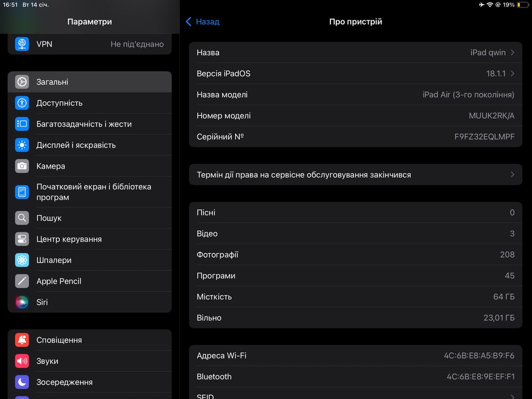Viewport: 532px width, 399px height.
Task: Tap the Камера camera icon
Action: pos(22,166)
